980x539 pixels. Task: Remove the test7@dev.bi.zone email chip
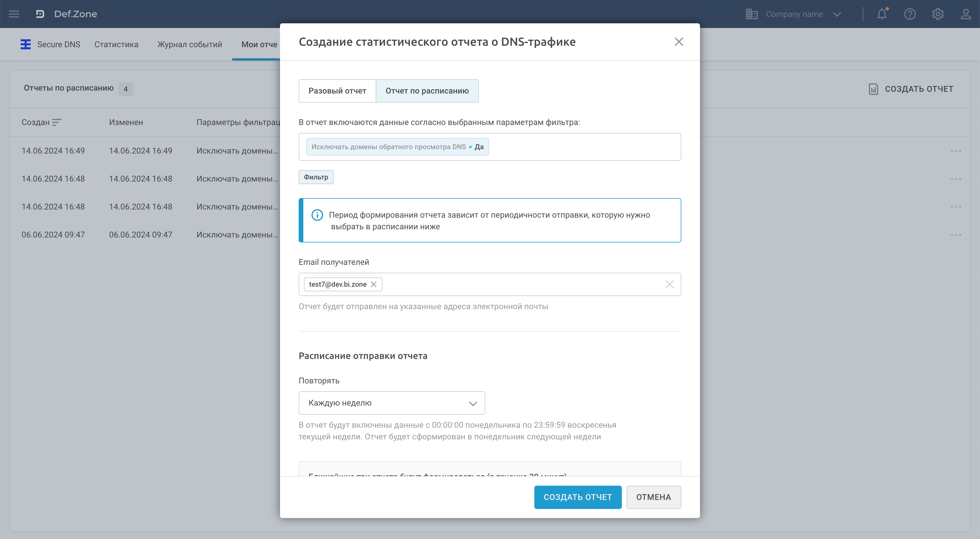pos(374,284)
